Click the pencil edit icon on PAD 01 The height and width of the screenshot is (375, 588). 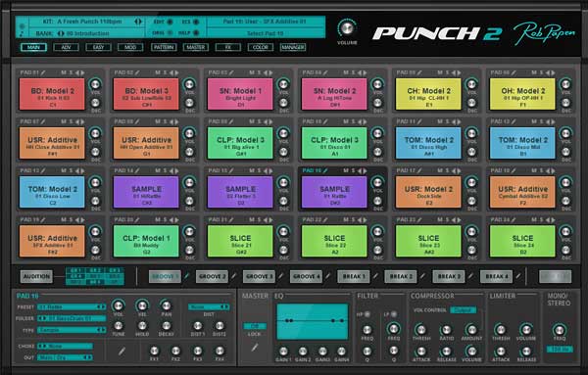pos(43,72)
